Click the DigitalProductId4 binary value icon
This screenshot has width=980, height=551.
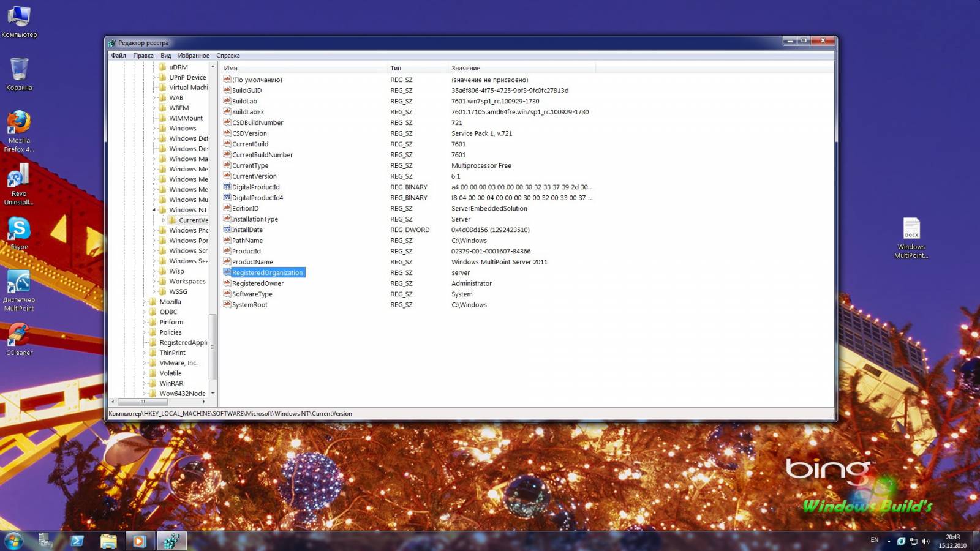pyautogui.click(x=227, y=197)
